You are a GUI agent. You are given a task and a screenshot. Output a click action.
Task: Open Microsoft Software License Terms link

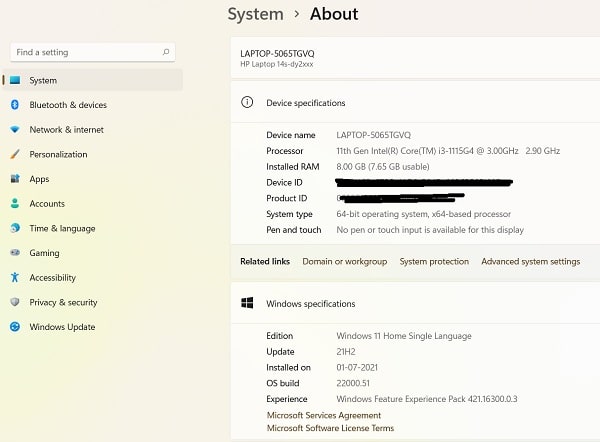[x=330, y=428]
